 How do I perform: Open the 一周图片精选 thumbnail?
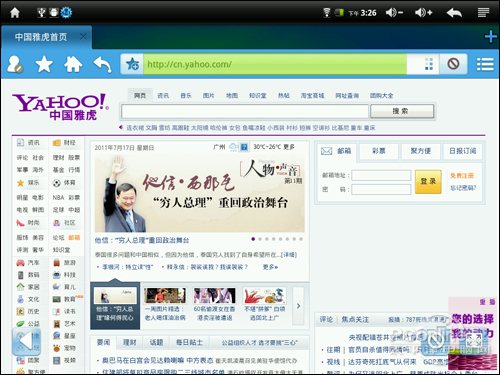click(165, 296)
